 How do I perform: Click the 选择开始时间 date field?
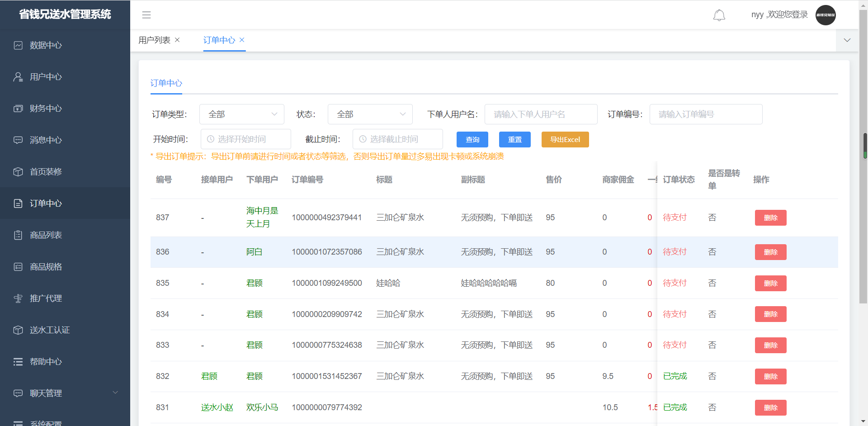246,139
